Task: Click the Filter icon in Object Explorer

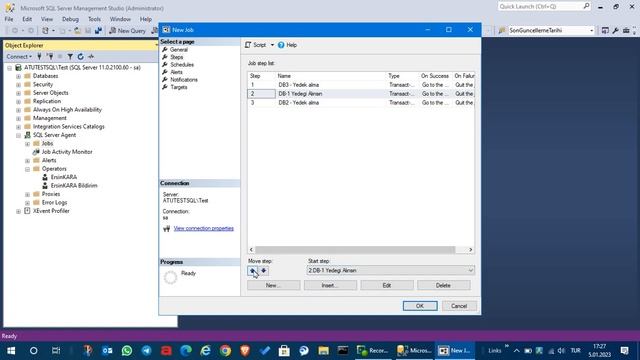Action: point(70,56)
